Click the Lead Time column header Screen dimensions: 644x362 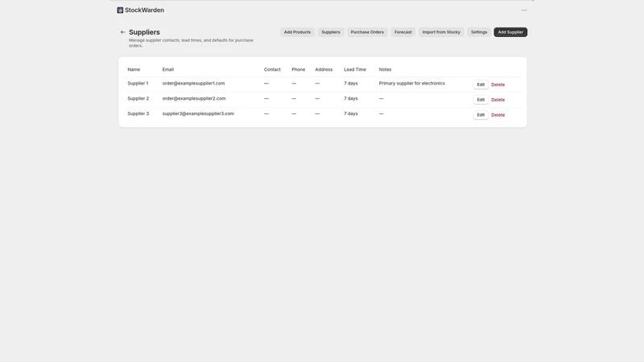[355, 69]
